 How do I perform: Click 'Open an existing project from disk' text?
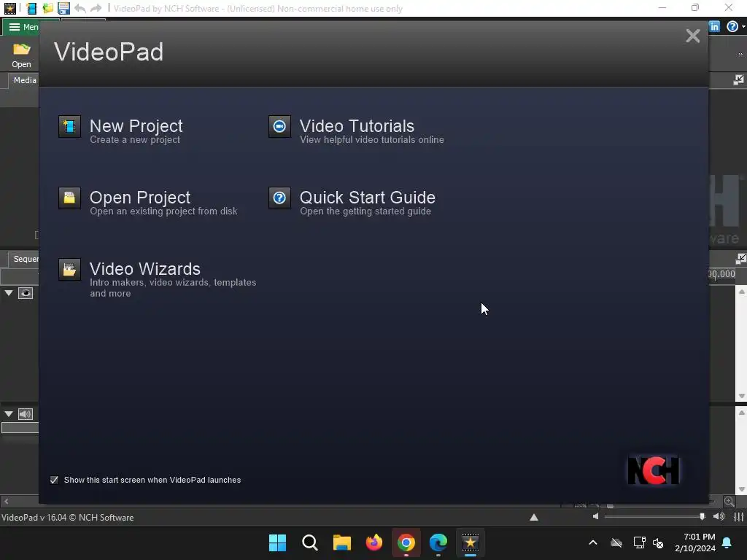click(164, 211)
